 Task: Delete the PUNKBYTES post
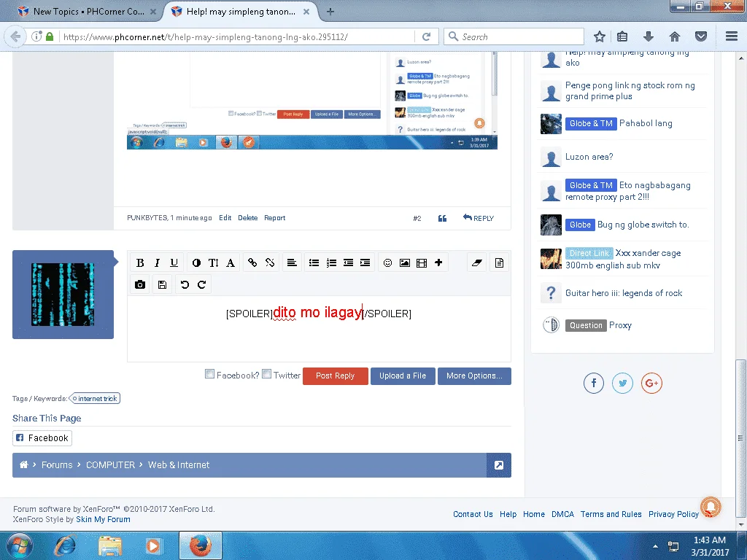pos(248,218)
